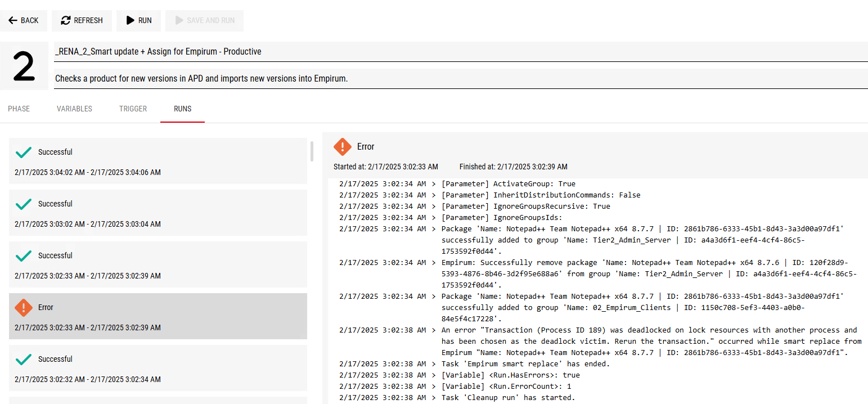Click the REFRESH button
The image size is (868, 404).
(82, 20)
